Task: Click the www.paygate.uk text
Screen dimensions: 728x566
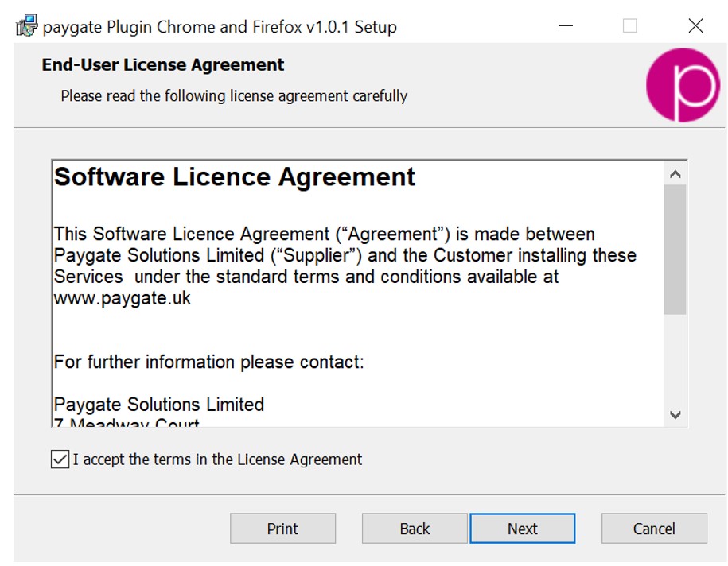Action: (x=122, y=298)
